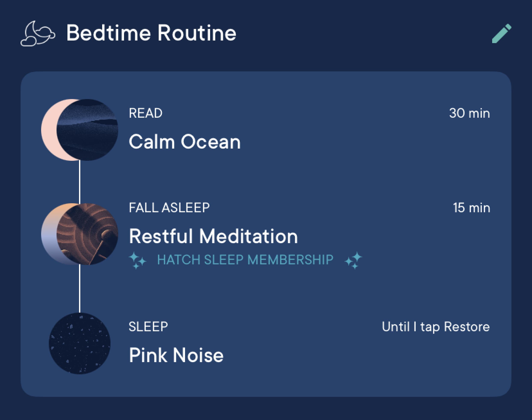This screenshot has height=420, width=532.
Task: Tap the moon and clouds icon
Action: point(38,33)
